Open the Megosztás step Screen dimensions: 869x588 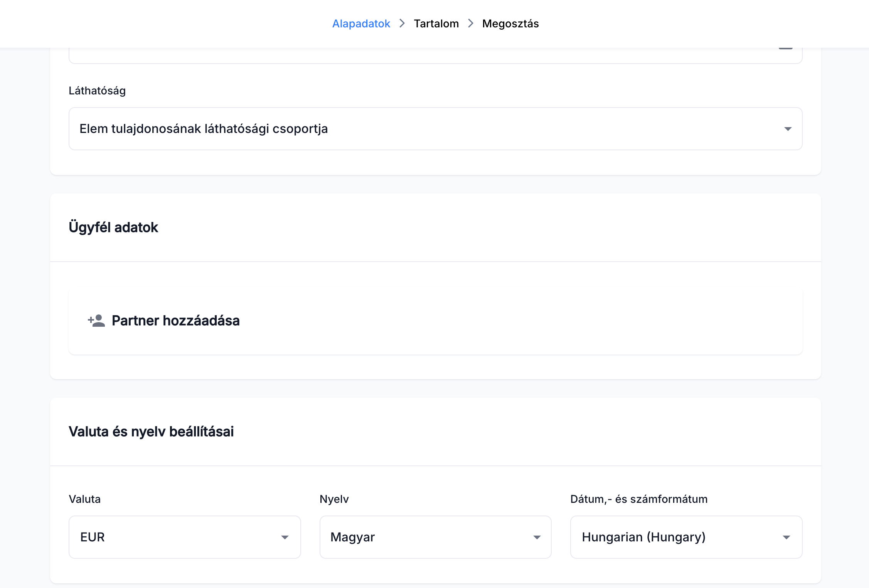[510, 24]
